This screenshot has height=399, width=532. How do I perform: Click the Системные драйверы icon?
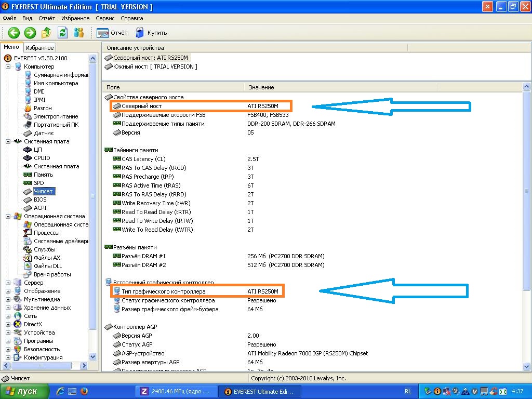[x=28, y=241]
